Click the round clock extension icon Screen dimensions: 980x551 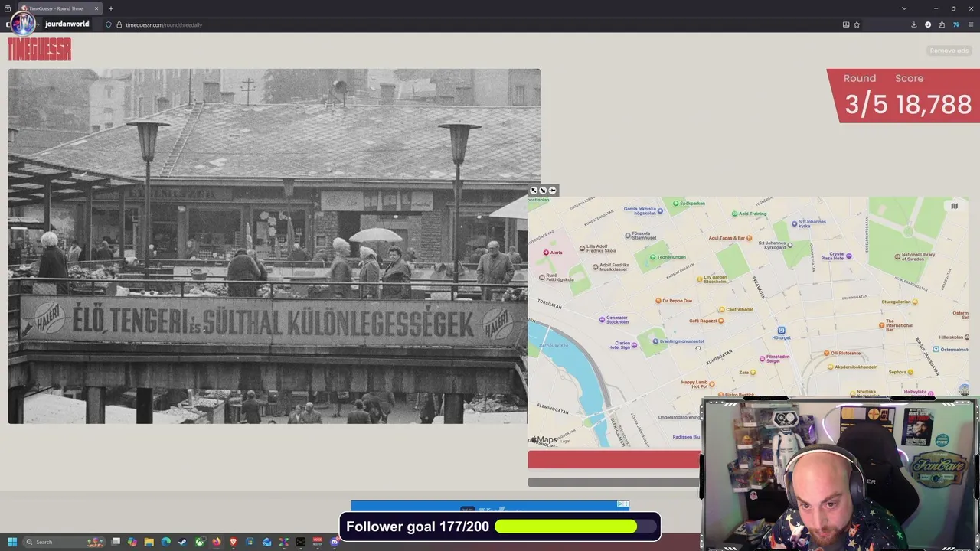point(928,24)
